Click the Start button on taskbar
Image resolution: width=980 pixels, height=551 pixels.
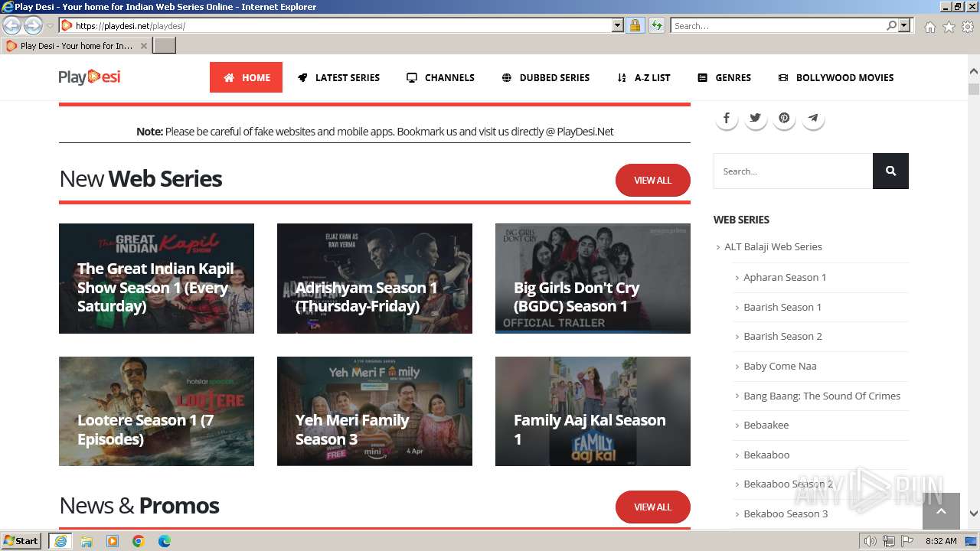pyautogui.click(x=21, y=540)
